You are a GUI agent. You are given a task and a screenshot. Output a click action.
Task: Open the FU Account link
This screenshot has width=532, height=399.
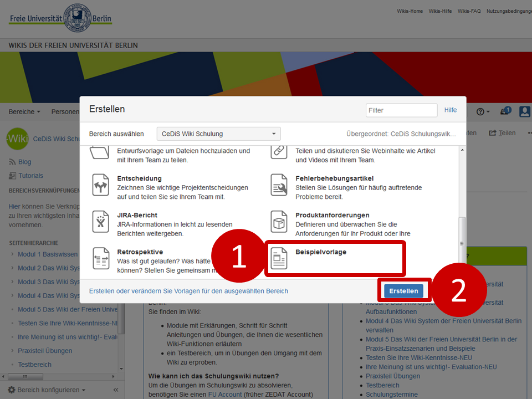(225, 395)
